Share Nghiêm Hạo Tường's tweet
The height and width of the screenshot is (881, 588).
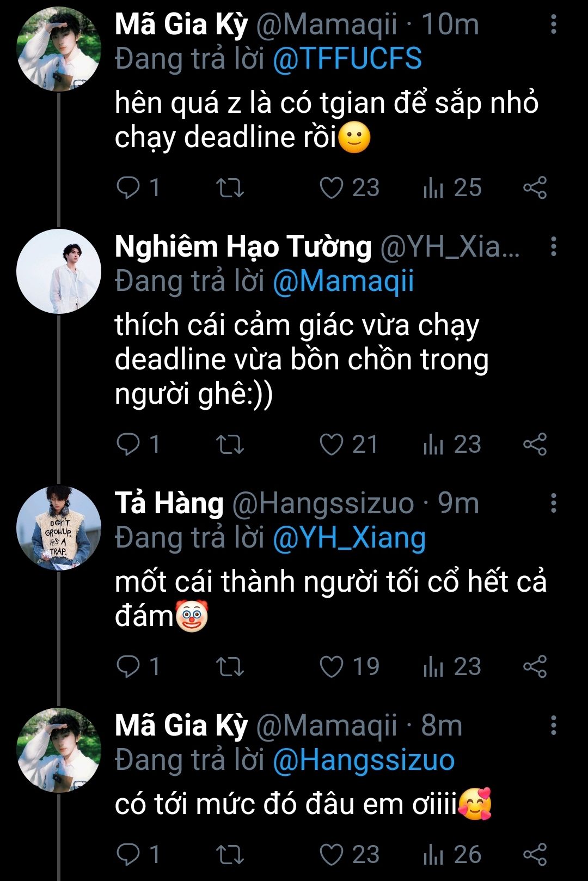(x=535, y=445)
